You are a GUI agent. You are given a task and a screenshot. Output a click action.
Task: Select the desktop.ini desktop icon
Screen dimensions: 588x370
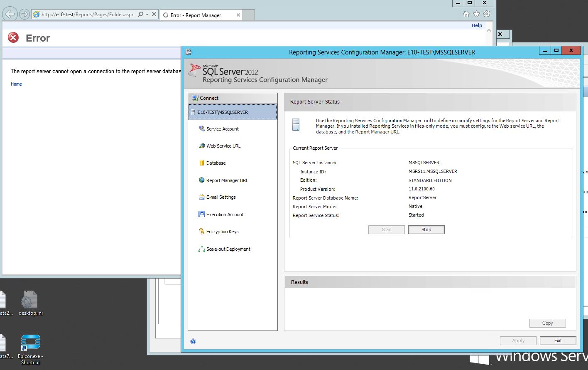tap(30, 303)
